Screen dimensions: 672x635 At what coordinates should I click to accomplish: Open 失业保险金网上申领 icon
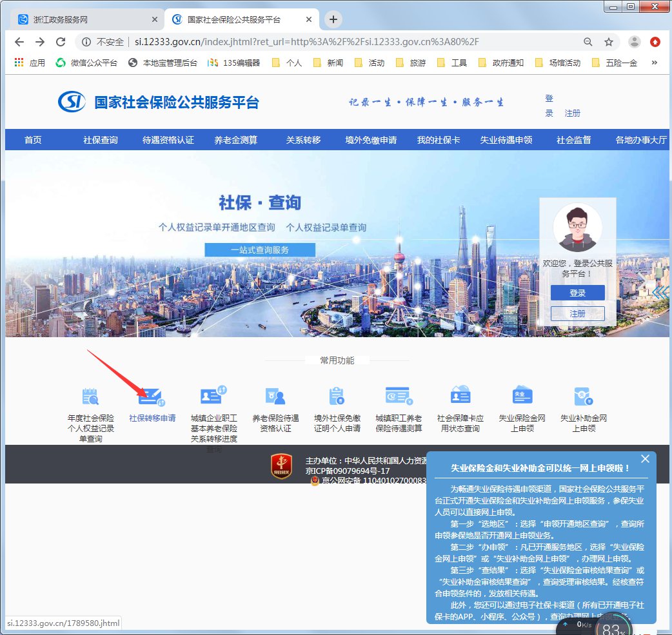click(x=522, y=395)
